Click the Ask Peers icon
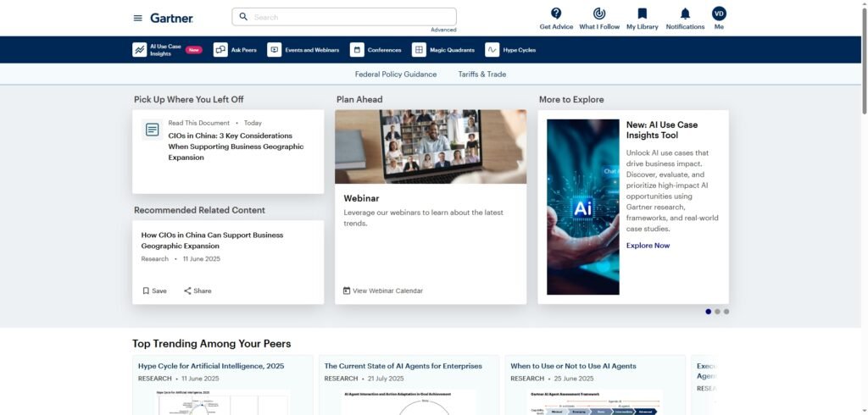The height and width of the screenshot is (415, 868). 220,50
